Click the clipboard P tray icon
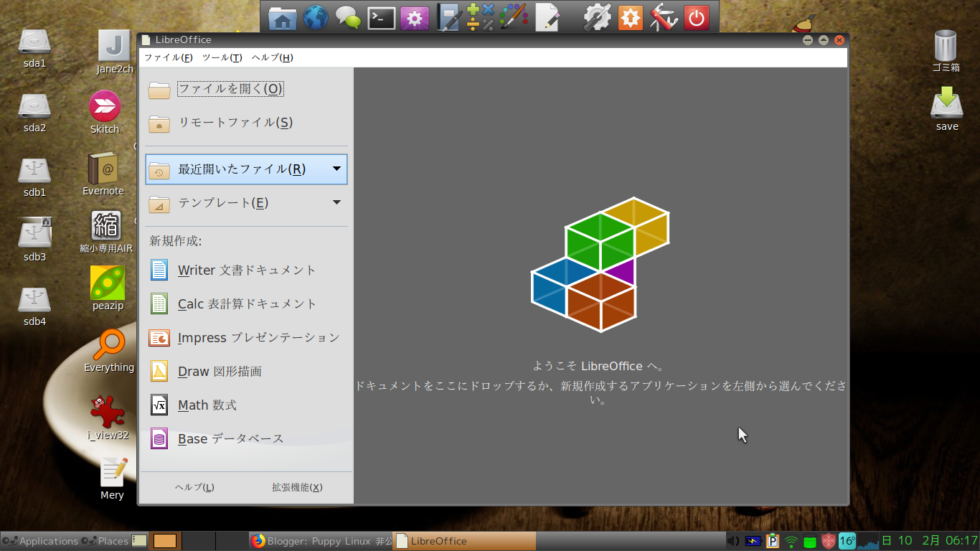Image resolution: width=980 pixels, height=551 pixels. coord(773,541)
